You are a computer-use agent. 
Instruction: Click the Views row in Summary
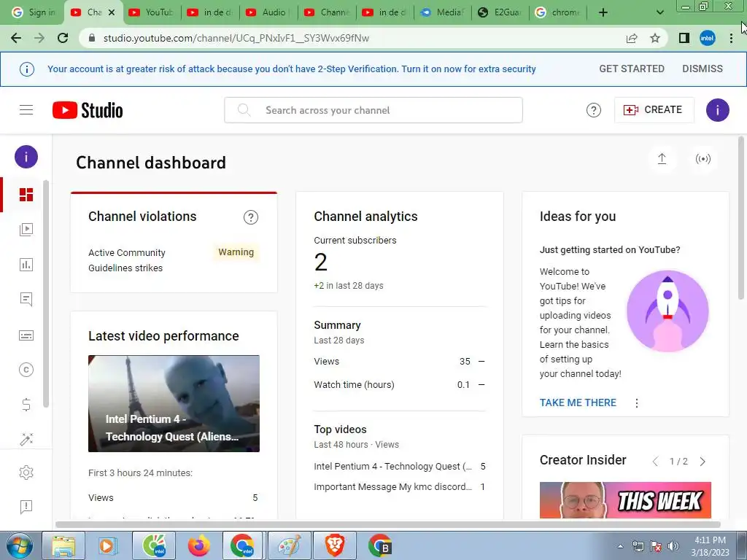point(399,362)
